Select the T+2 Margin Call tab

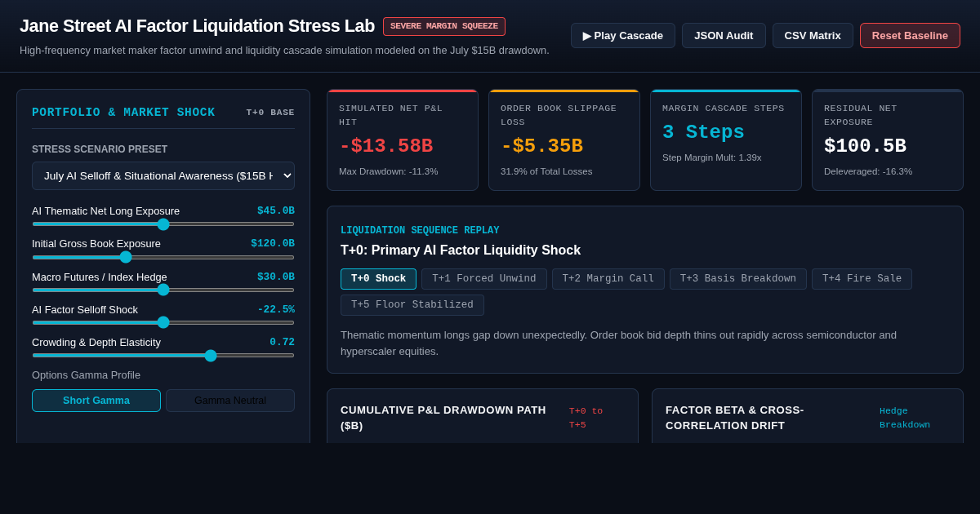608,279
